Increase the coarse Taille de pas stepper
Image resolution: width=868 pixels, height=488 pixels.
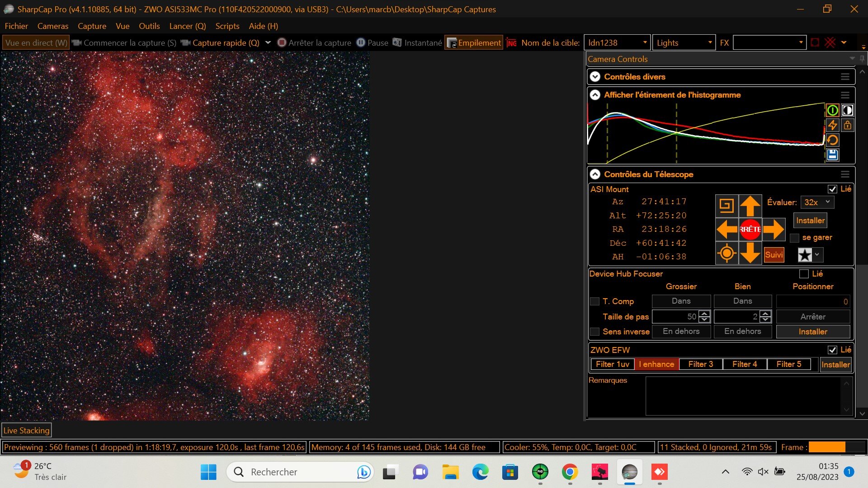click(704, 314)
